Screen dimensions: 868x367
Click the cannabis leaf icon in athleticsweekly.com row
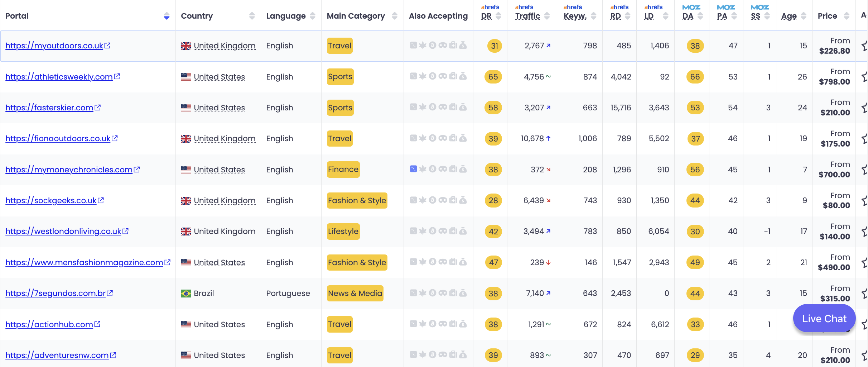pyautogui.click(x=423, y=76)
